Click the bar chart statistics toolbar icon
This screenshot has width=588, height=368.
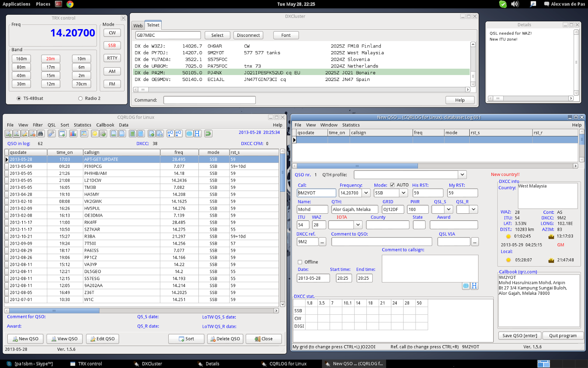73,134
